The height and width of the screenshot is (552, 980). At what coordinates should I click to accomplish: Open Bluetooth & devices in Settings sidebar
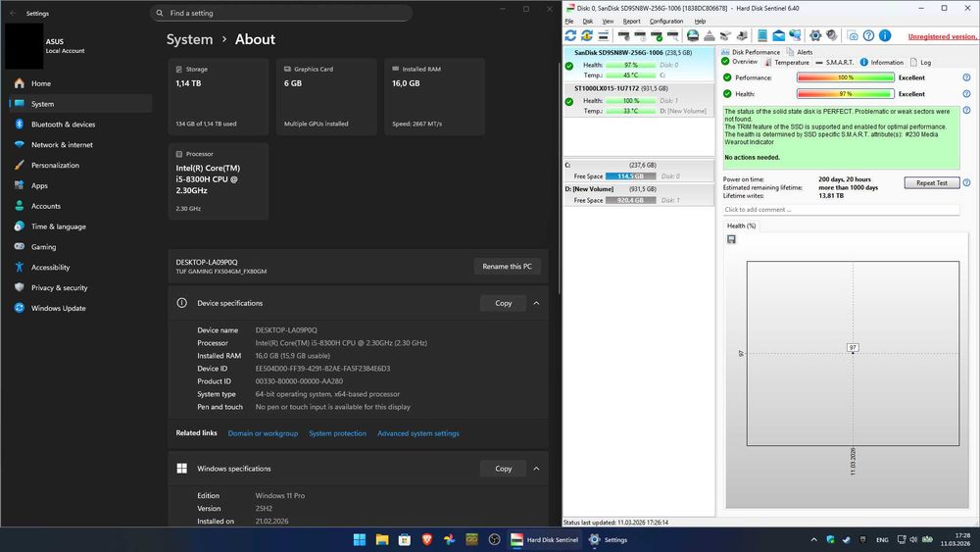[81, 125]
